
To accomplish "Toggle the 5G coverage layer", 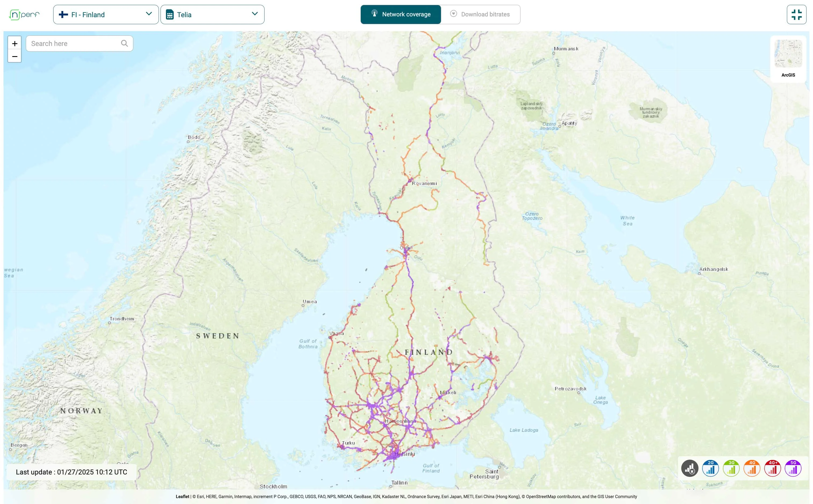I will (x=793, y=468).
